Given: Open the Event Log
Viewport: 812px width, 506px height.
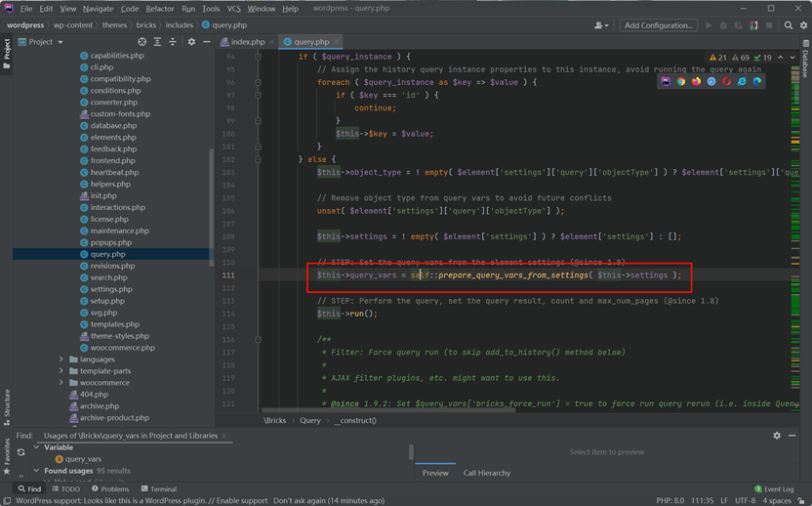Looking at the screenshot, I should point(774,489).
